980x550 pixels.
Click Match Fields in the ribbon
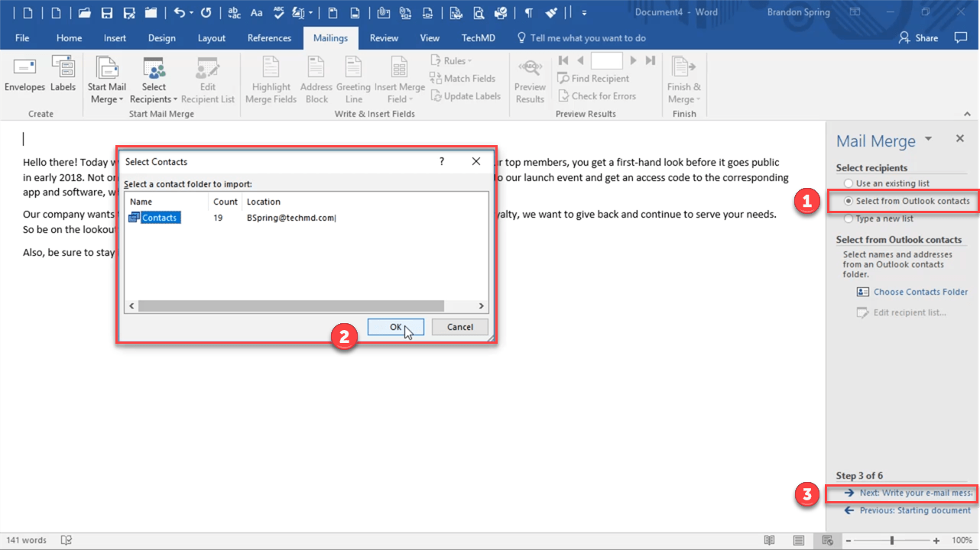pos(462,78)
